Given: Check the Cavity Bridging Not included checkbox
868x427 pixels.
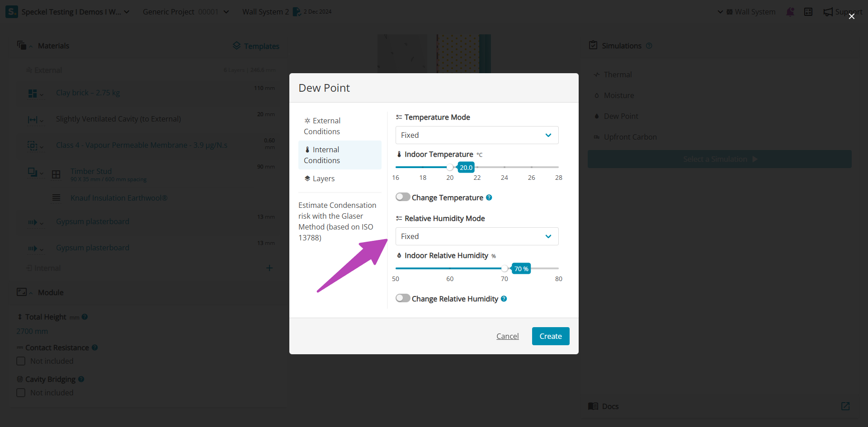Looking at the screenshot, I should [x=21, y=393].
